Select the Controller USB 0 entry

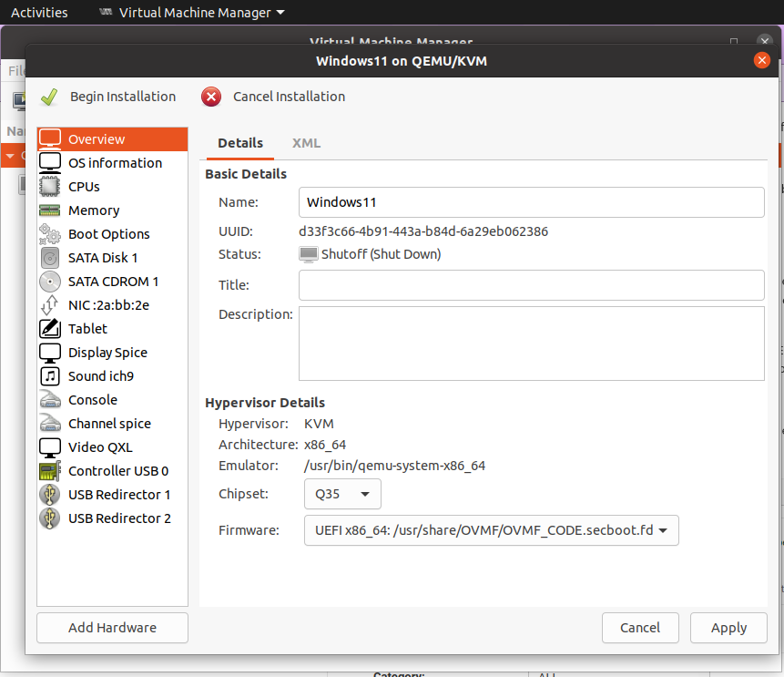point(113,471)
